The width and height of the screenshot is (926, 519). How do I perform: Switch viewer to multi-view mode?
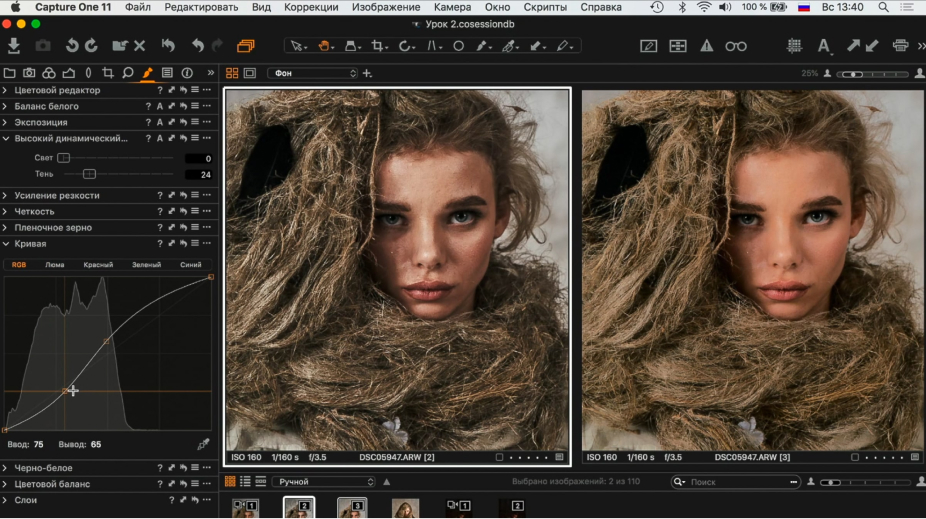point(232,73)
